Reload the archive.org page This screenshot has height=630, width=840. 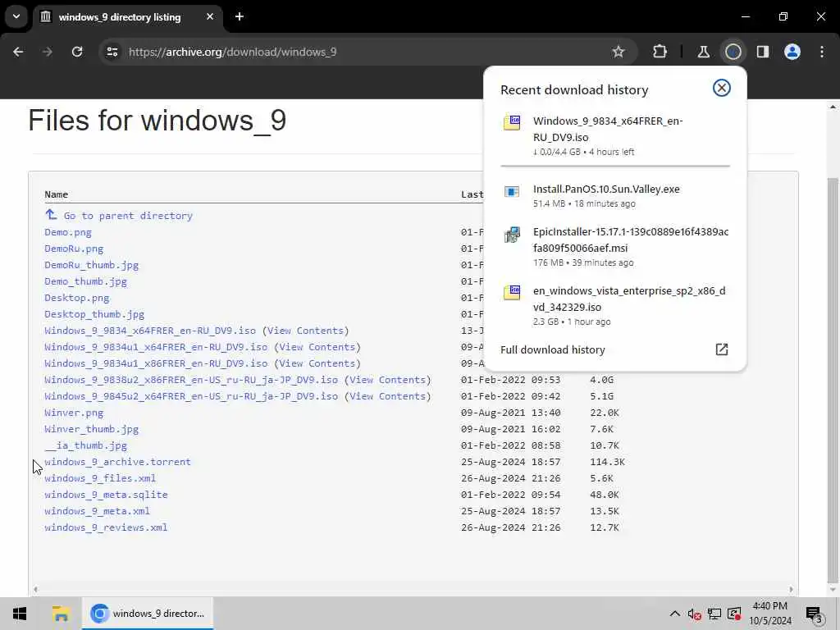point(77,52)
